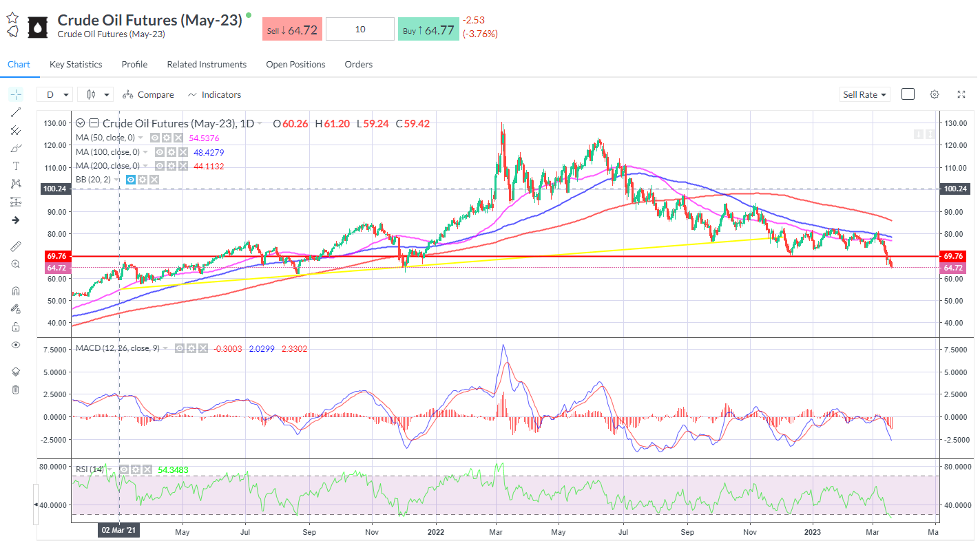The image size is (980, 541).
Task: Open the Sell Rate dropdown
Action: point(864,94)
